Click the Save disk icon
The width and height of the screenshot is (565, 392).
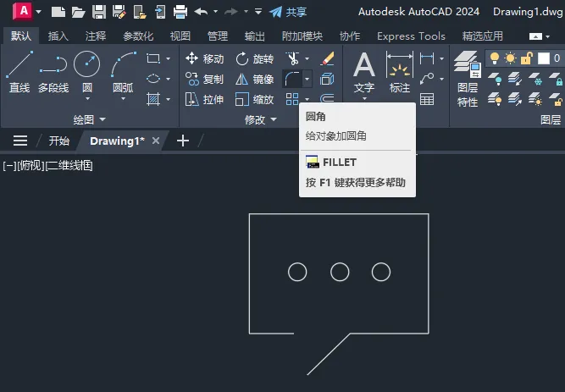[x=99, y=12]
